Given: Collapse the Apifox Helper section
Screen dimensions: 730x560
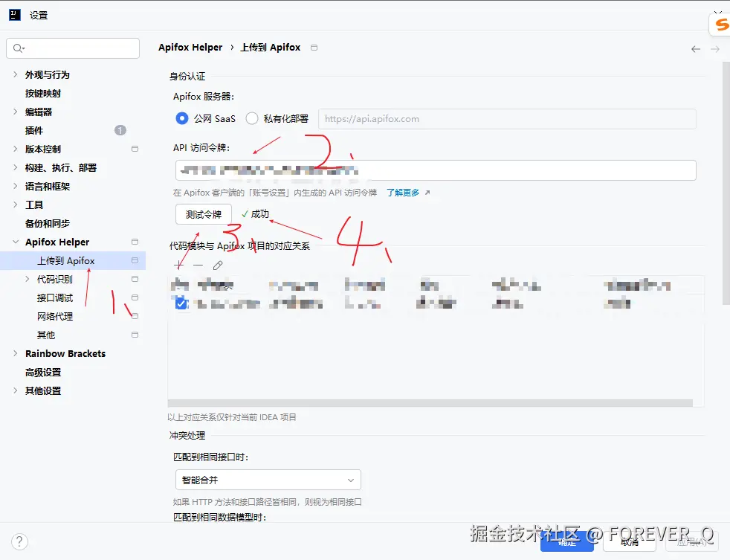Looking at the screenshot, I should tap(16, 242).
